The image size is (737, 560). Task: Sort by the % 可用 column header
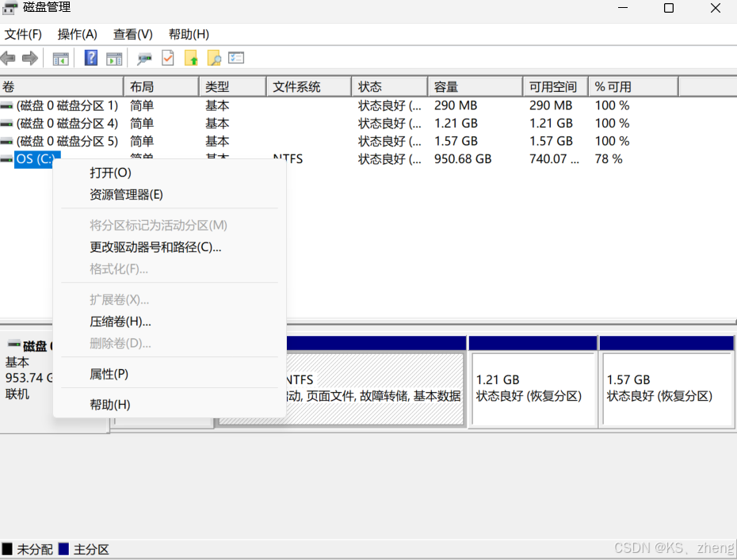click(634, 87)
